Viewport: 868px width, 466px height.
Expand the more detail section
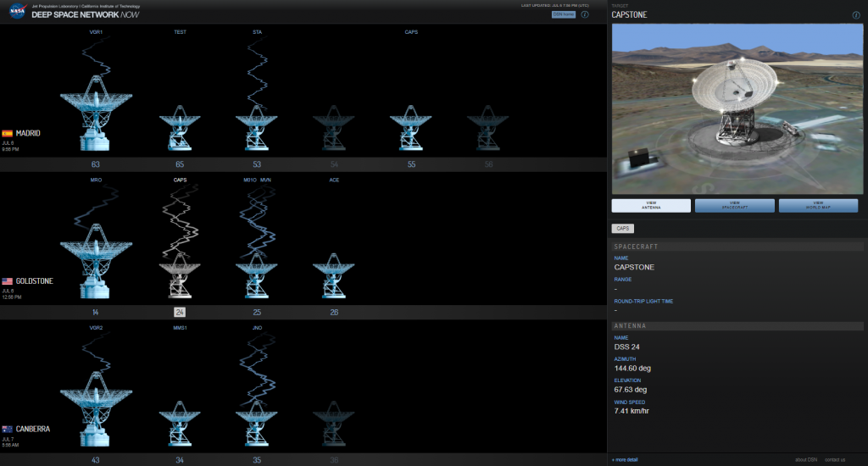626,459
